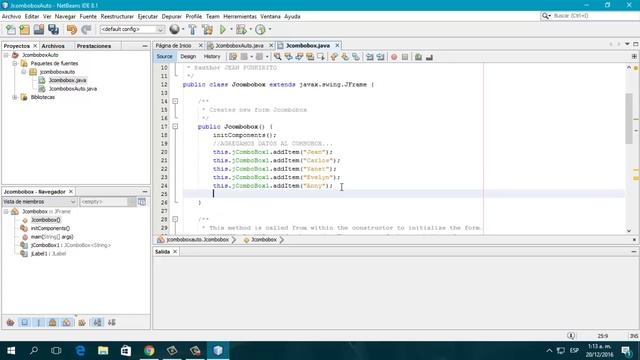The width and height of the screenshot is (640, 360).
Task: Switch to History view button
Action: click(212, 57)
